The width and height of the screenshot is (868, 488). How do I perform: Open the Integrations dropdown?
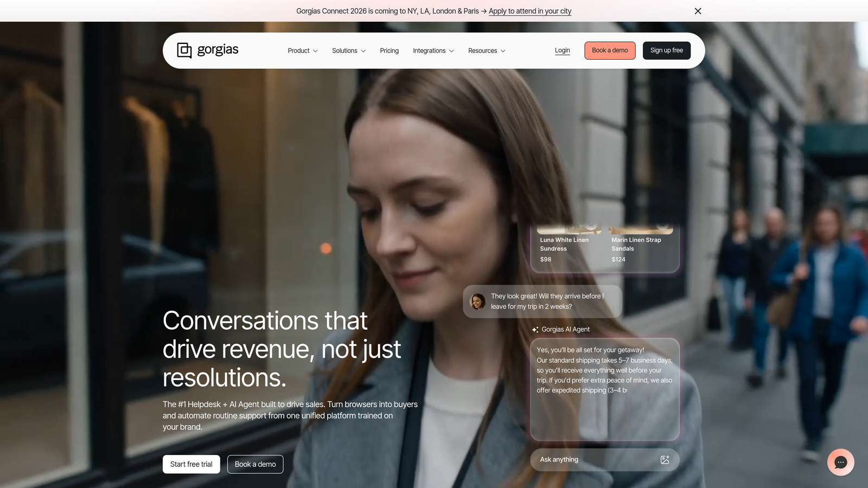tap(433, 50)
